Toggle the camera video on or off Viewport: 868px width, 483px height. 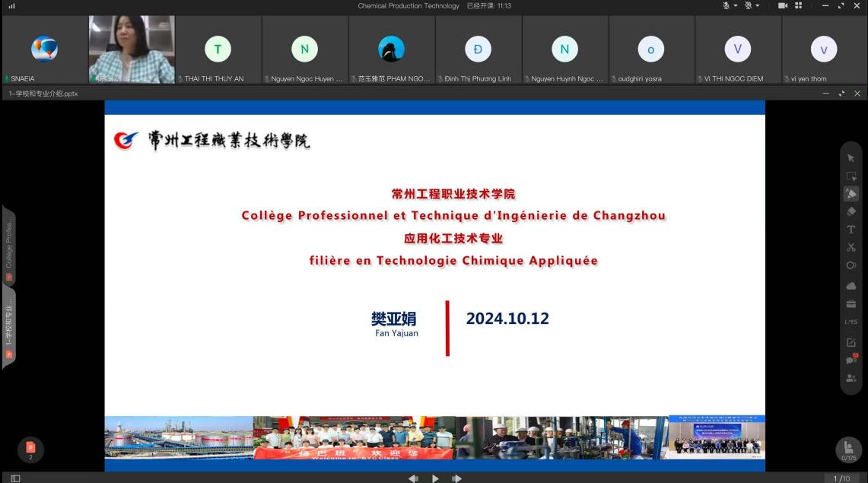[782, 6]
